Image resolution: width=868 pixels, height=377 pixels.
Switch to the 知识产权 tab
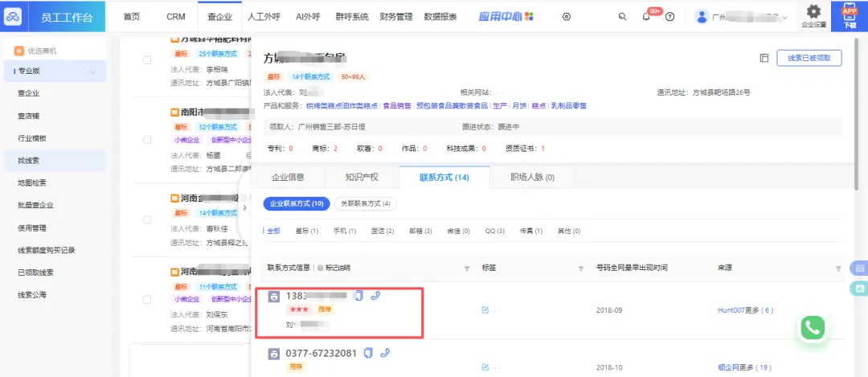[362, 178]
